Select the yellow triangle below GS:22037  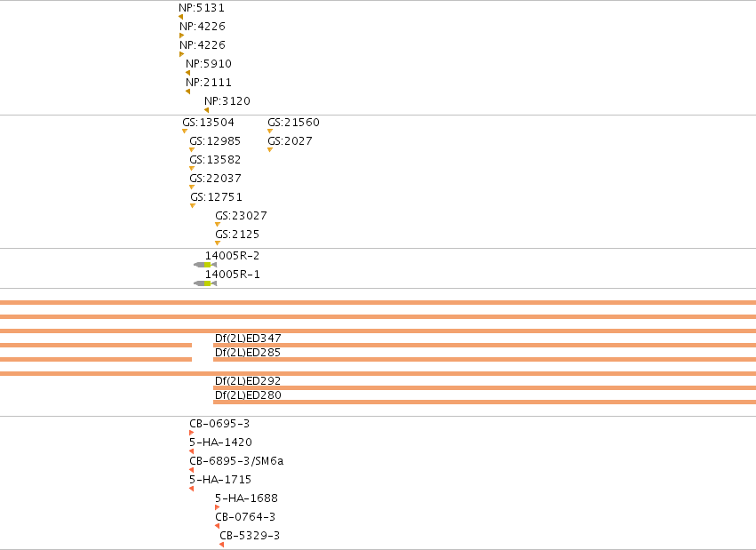pyautogui.click(x=192, y=187)
